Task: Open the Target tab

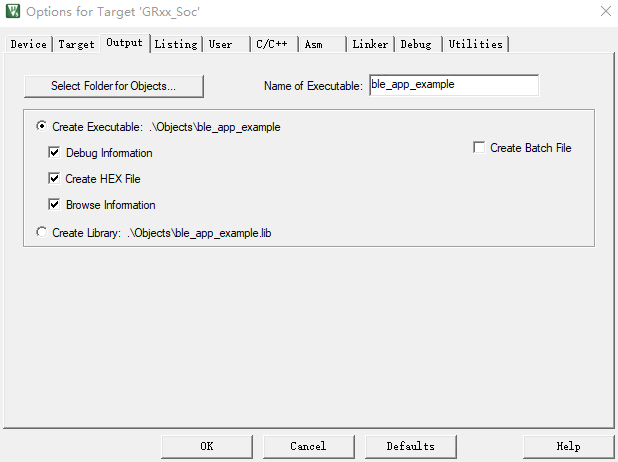Action: click(76, 44)
